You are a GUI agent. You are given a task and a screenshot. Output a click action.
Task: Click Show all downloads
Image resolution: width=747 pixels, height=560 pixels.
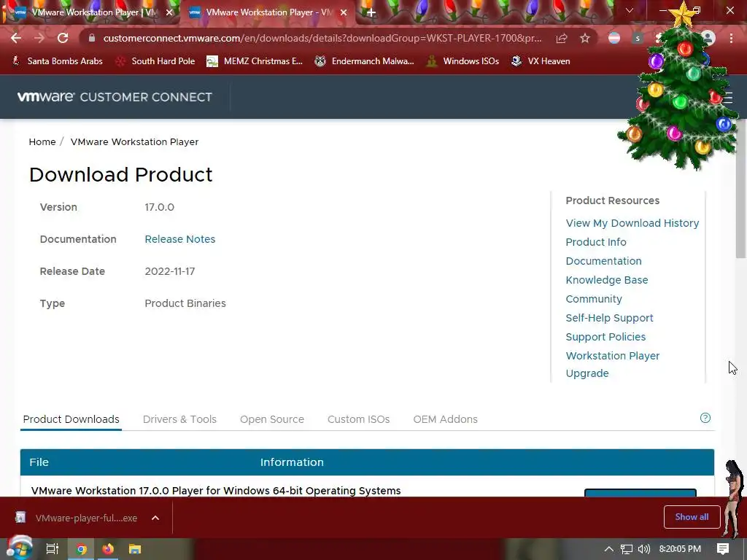click(692, 517)
